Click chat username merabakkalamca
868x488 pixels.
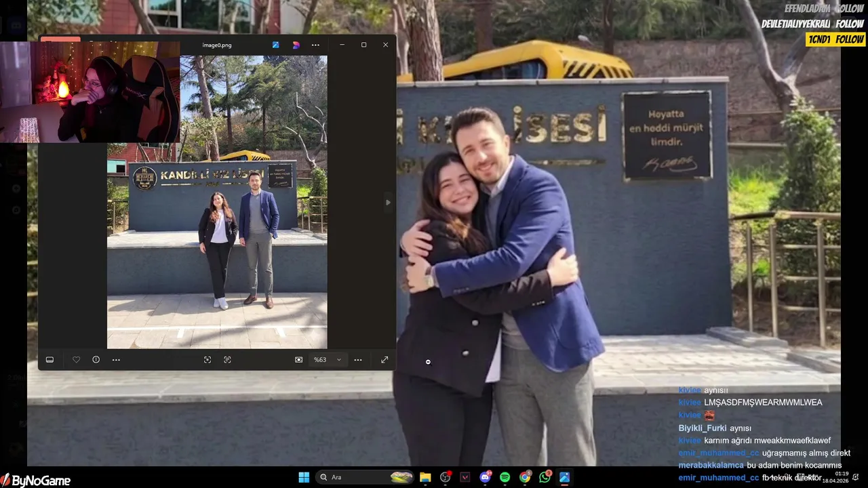(711, 466)
